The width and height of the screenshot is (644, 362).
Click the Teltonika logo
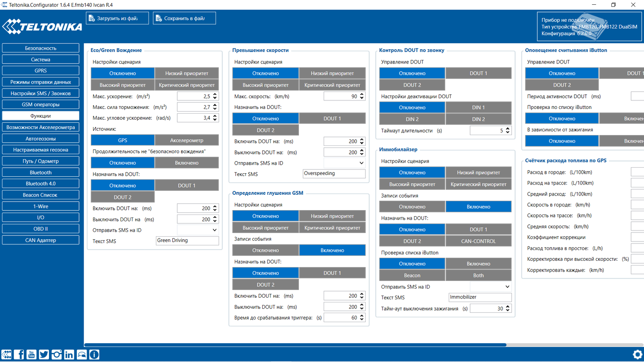pyautogui.click(x=42, y=27)
